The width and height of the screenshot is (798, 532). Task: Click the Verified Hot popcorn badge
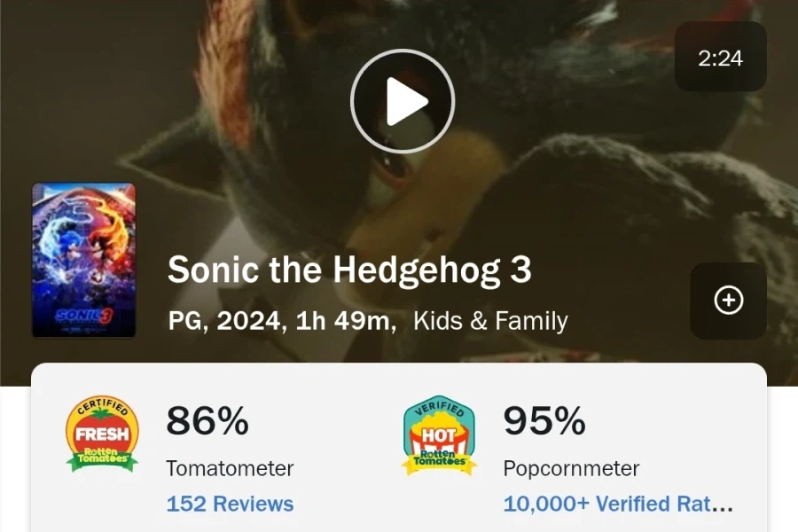click(x=439, y=434)
